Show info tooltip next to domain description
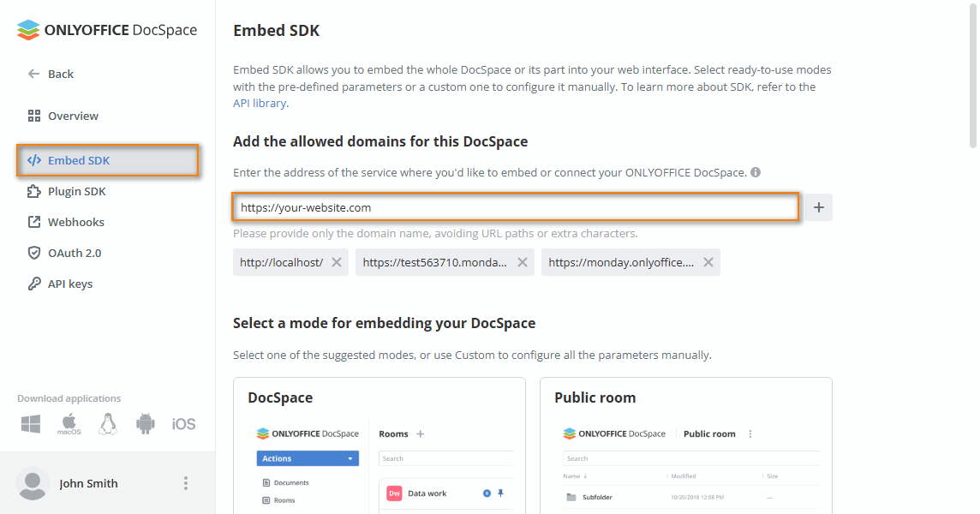 click(756, 172)
